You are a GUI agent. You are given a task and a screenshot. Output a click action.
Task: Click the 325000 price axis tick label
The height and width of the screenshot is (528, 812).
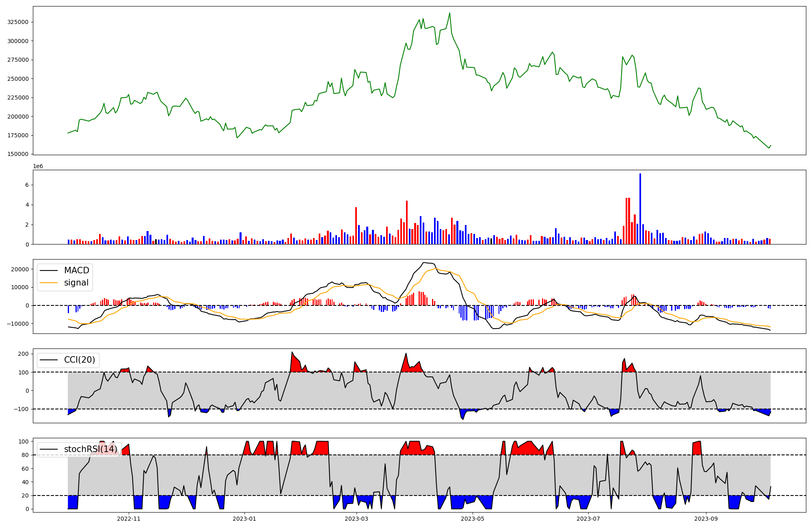[18, 22]
